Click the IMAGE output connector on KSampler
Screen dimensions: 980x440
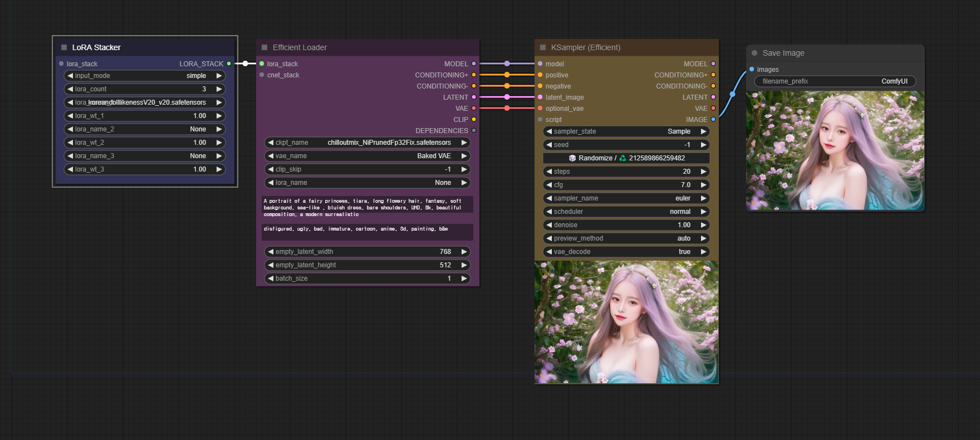click(x=713, y=119)
